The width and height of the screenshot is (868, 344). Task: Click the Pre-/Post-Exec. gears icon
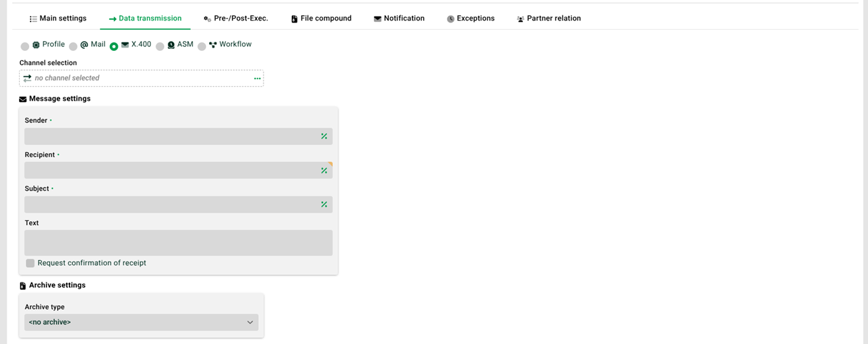(207, 19)
